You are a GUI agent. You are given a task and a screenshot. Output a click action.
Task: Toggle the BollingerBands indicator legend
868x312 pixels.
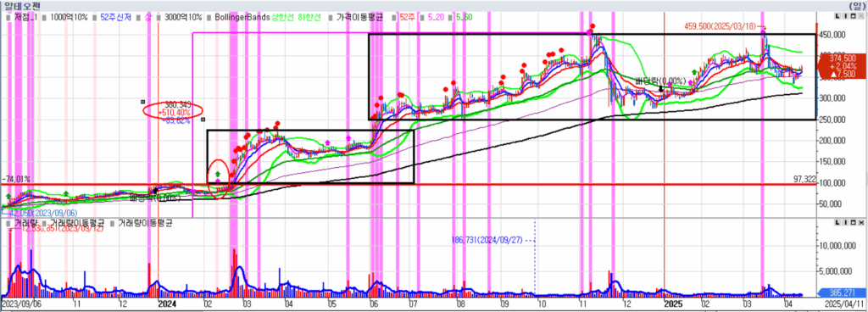(242, 18)
